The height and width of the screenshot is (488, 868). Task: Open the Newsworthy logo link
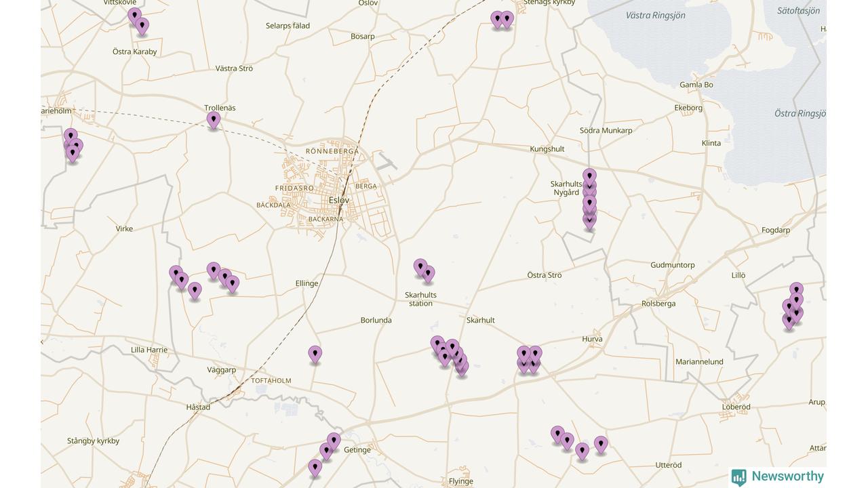[778, 476]
